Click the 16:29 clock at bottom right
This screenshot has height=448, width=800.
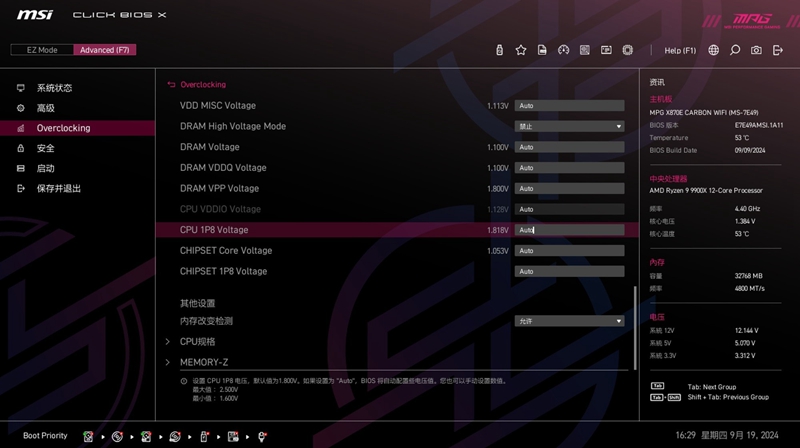[x=686, y=435]
